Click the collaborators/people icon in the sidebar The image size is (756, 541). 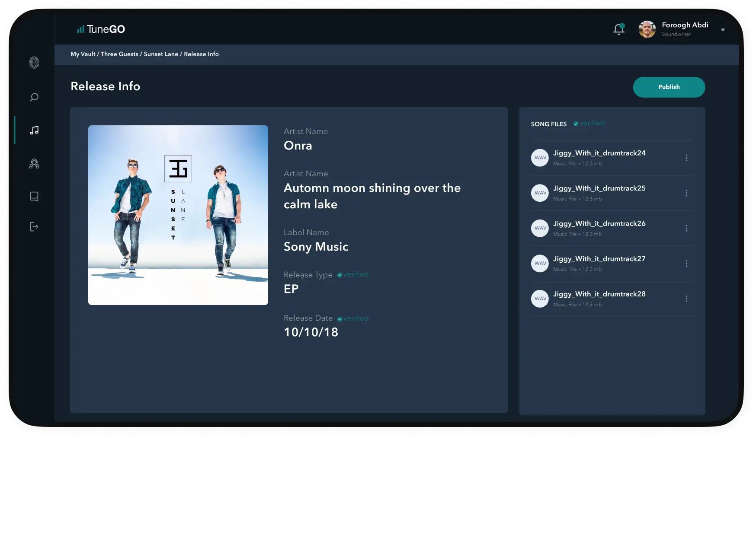point(34,164)
